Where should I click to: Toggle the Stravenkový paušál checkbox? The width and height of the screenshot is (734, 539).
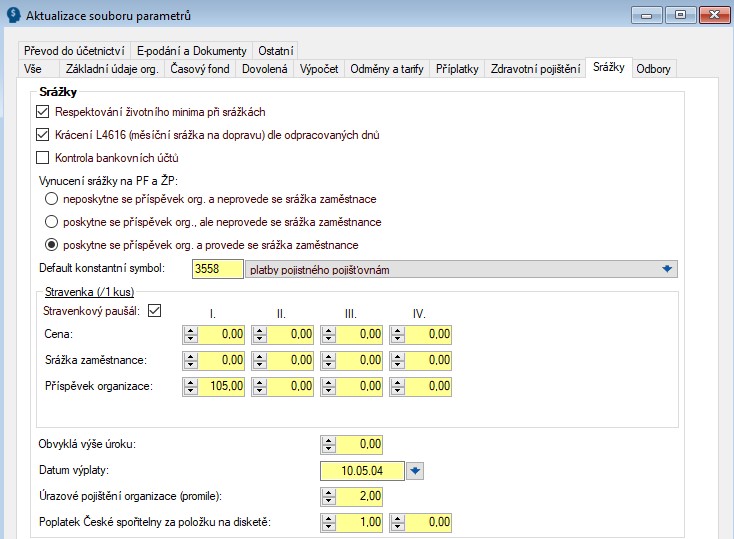pos(154,310)
